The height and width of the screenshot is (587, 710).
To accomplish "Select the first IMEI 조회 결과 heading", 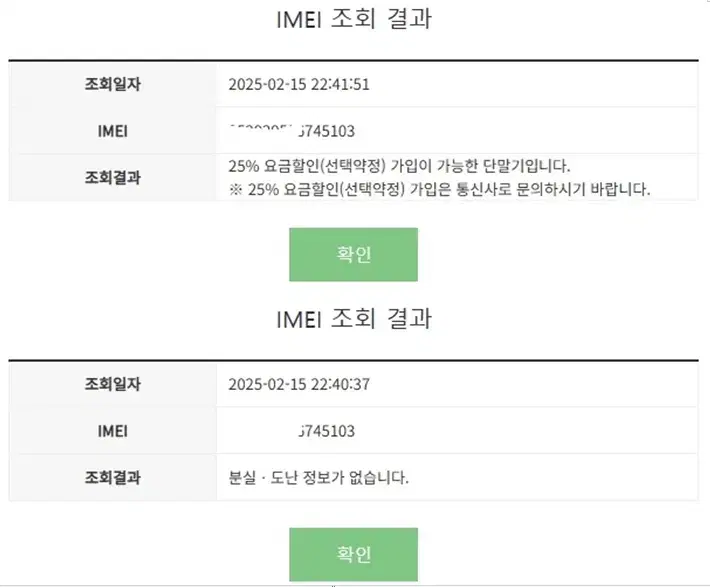I will (354, 19).
